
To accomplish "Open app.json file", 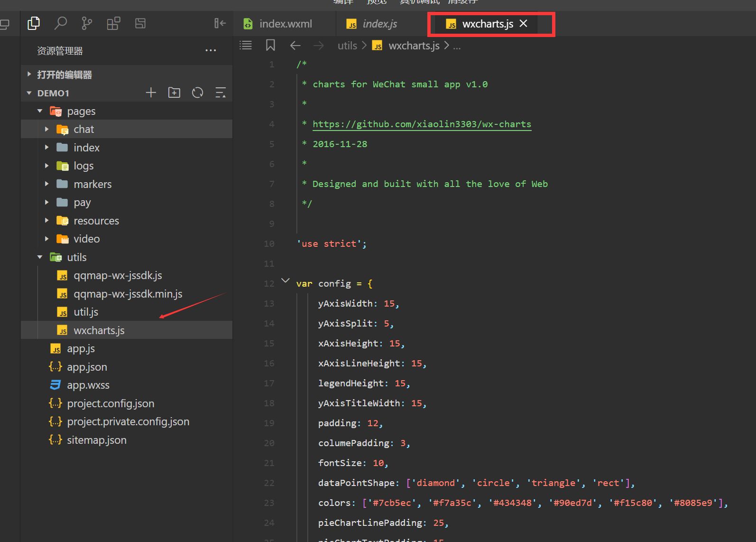I will 127,367.
